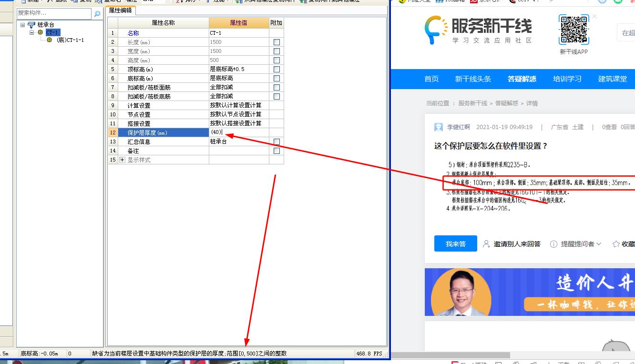Open the 提醒提问者 dropdown arrow
The height and width of the screenshot is (364, 635).
click(x=599, y=244)
